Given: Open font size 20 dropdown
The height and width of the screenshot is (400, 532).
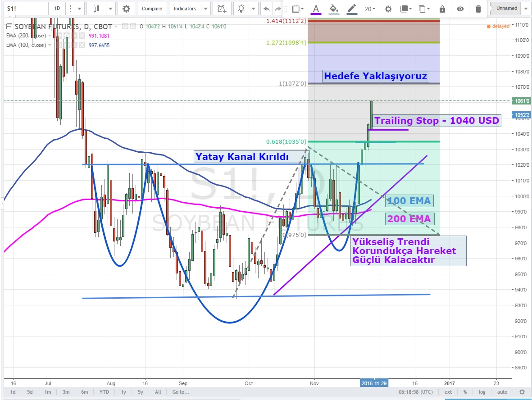Looking at the screenshot, I should pos(370,9).
